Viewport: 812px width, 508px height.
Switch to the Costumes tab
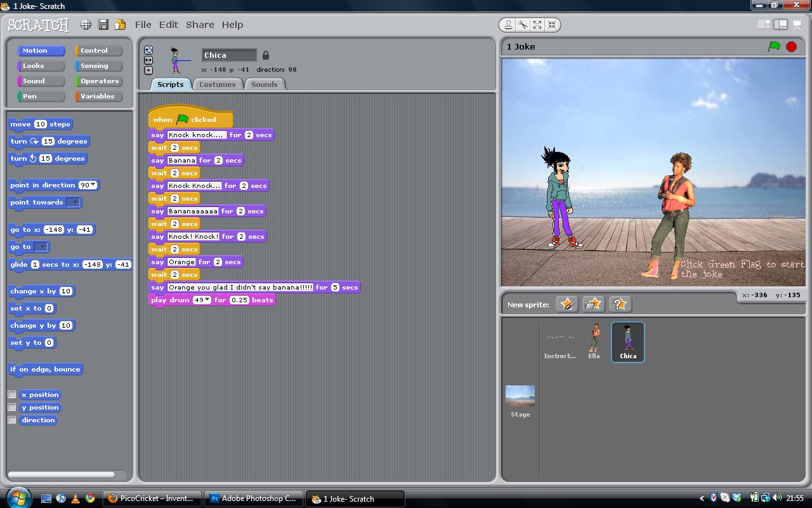pyautogui.click(x=217, y=84)
